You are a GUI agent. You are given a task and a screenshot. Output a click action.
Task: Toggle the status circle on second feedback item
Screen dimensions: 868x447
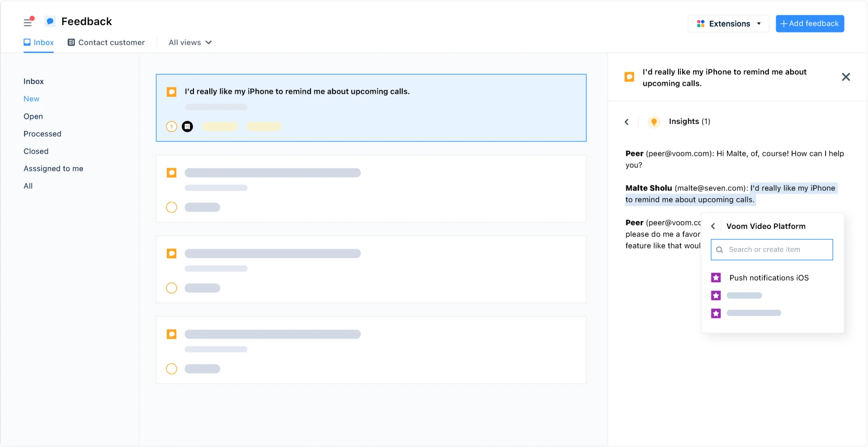[171, 207]
